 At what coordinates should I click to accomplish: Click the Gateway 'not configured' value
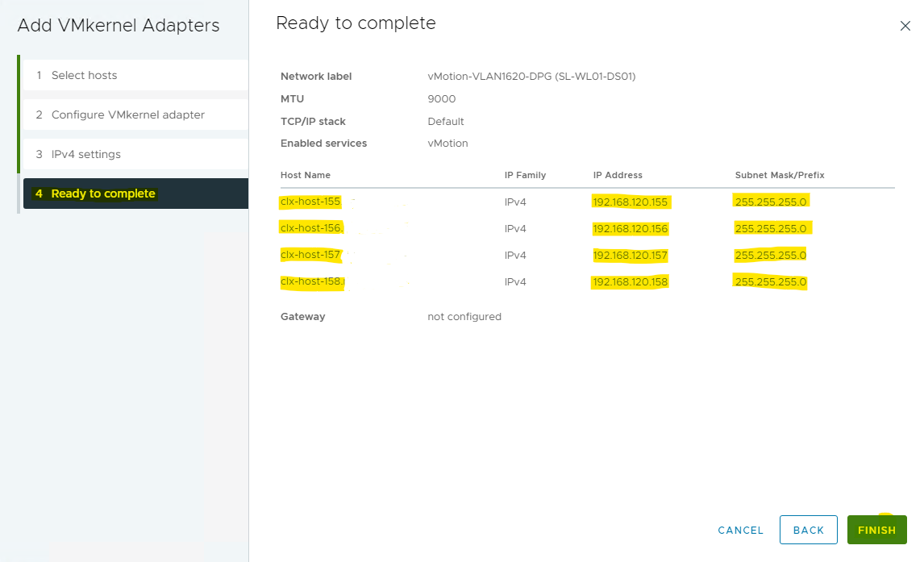tap(464, 317)
